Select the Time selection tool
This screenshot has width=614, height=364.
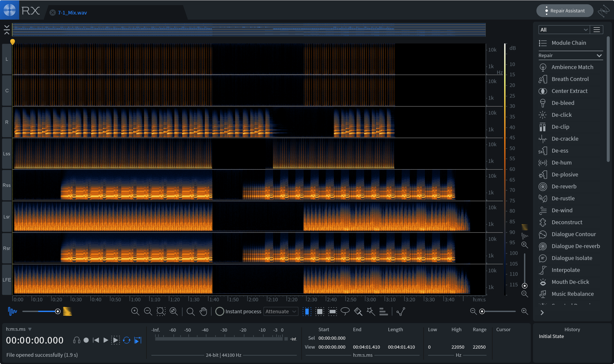[x=307, y=311]
